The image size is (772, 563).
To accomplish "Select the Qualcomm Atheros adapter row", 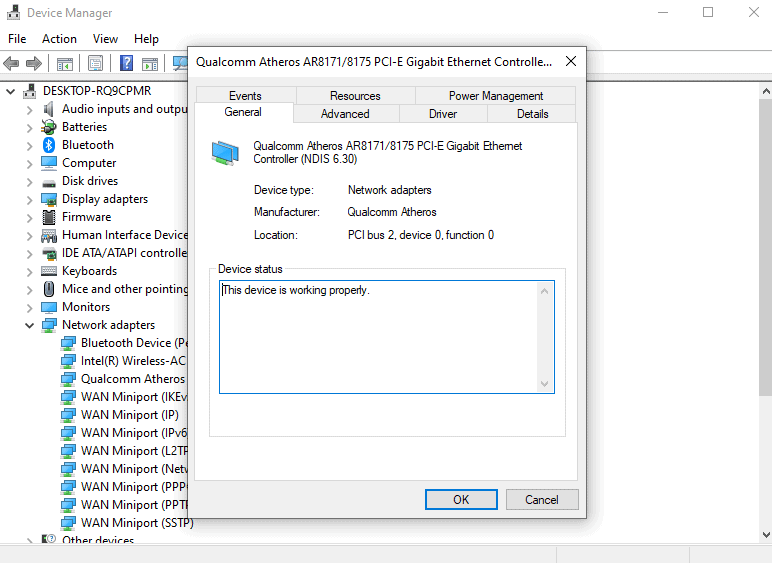I will pos(123,379).
